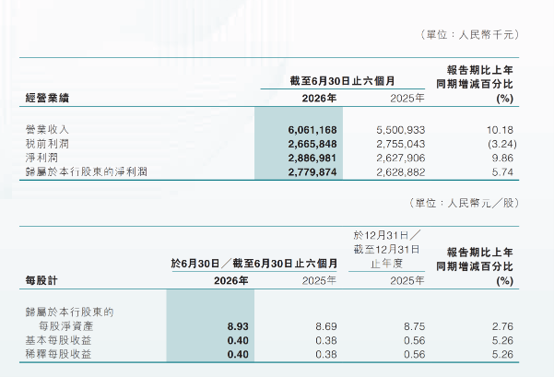Click the 基本每股收益 row label
This screenshot has height=377, width=554.
click(x=58, y=340)
